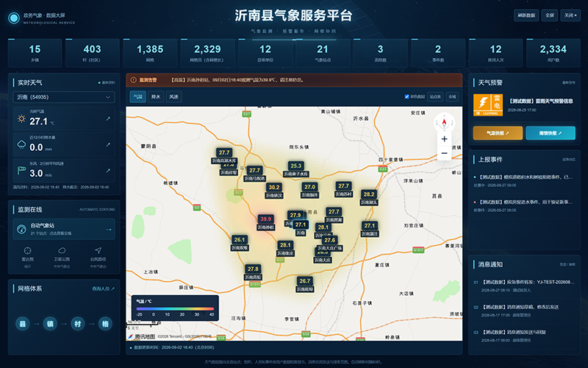The height and width of the screenshot is (368, 588).
Task: Open the orange lightning warning icon
Action: [488, 105]
